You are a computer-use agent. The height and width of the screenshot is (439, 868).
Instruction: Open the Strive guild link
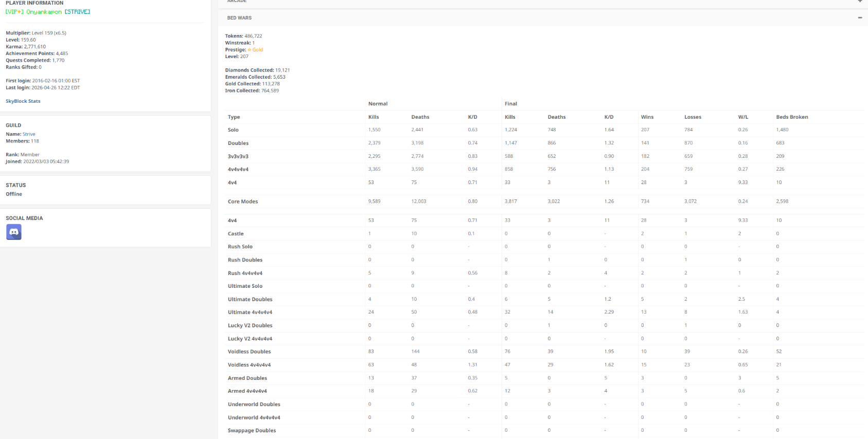click(x=29, y=134)
